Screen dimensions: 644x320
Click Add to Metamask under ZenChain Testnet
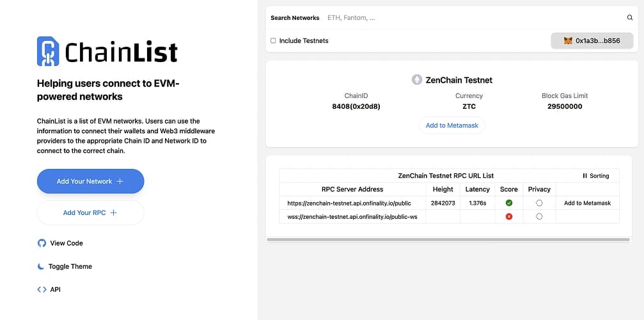[452, 125]
